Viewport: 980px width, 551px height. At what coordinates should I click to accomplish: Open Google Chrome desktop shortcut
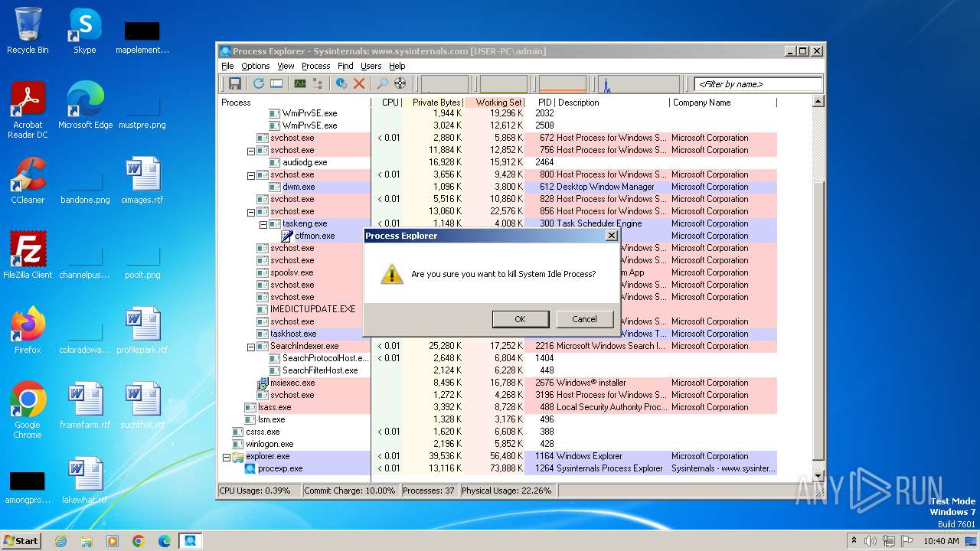(28, 410)
